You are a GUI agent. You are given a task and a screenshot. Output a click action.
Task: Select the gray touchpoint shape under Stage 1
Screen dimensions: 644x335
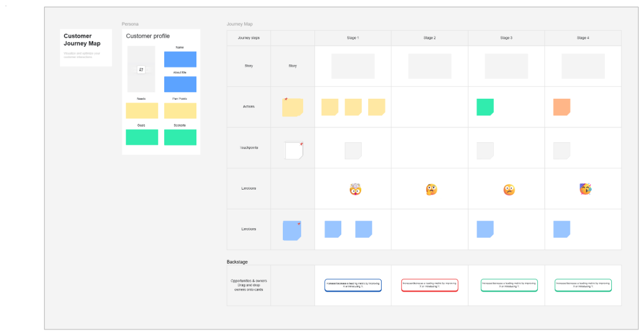pos(353,151)
